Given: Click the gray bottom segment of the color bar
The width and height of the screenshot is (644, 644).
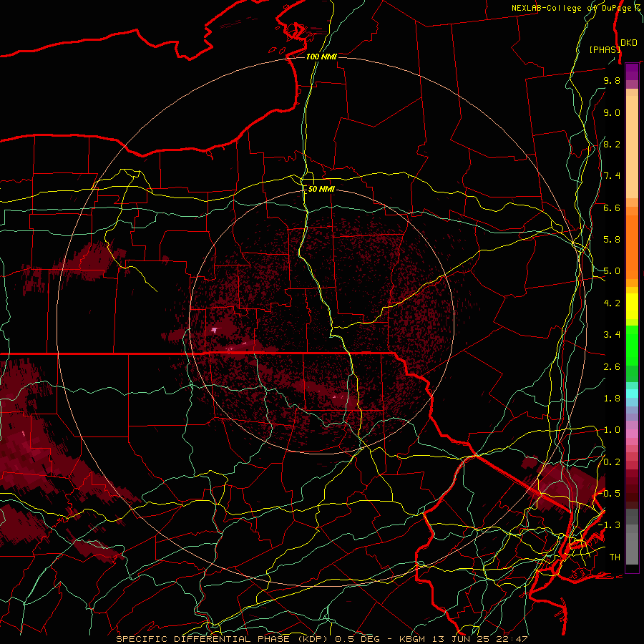Looking at the screenshot, I should (x=632, y=537).
